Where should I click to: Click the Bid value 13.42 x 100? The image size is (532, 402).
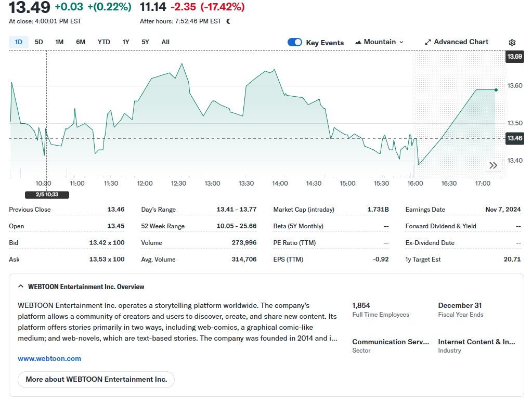click(x=107, y=243)
